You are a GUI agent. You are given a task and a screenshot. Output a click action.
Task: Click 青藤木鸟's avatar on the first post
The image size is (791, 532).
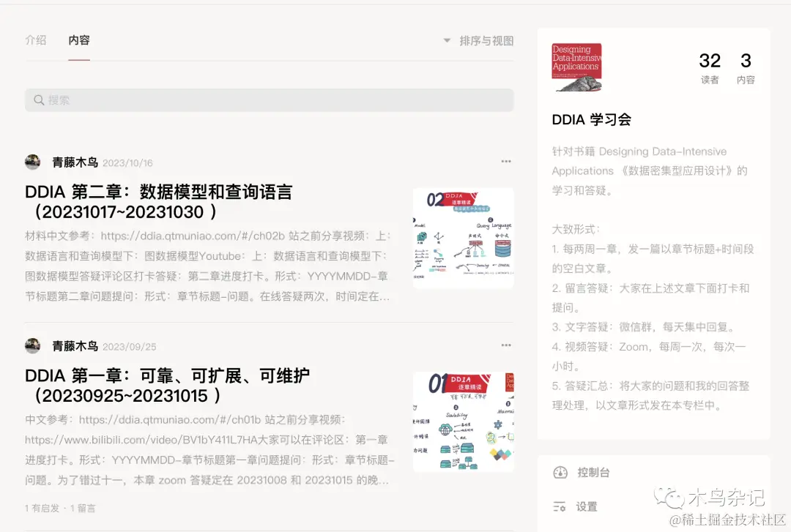pyautogui.click(x=32, y=161)
